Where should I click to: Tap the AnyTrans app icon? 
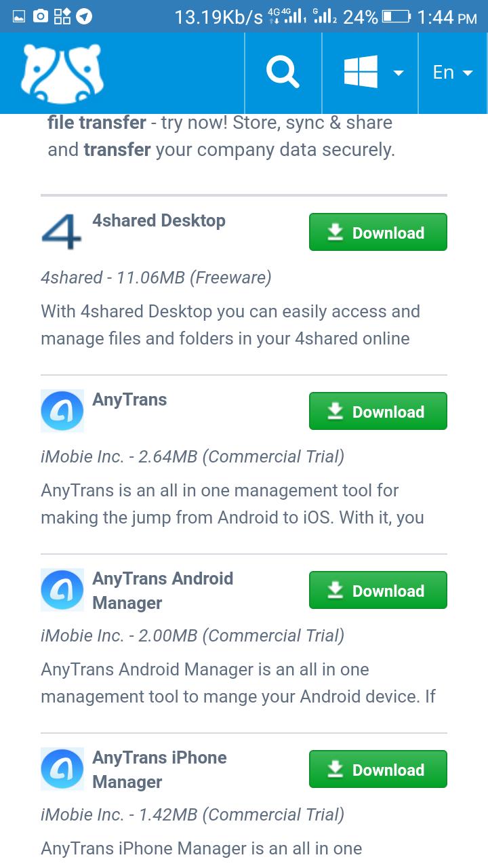62,411
